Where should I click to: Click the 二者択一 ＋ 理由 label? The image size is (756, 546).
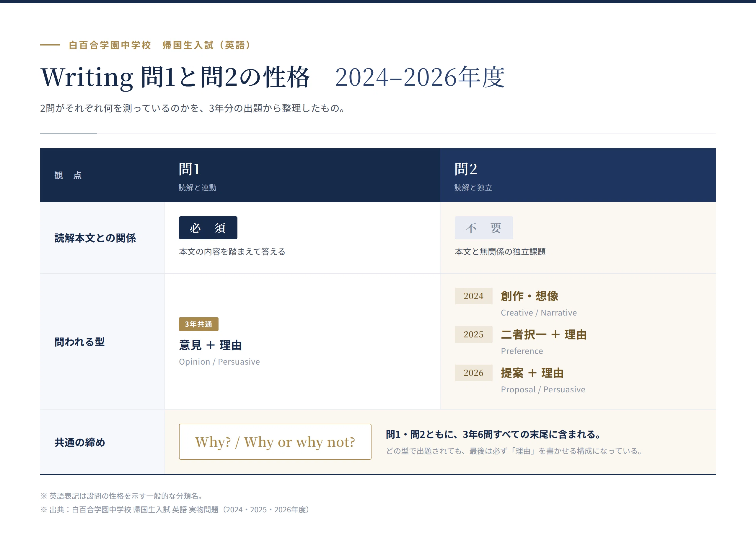(x=544, y=334)
